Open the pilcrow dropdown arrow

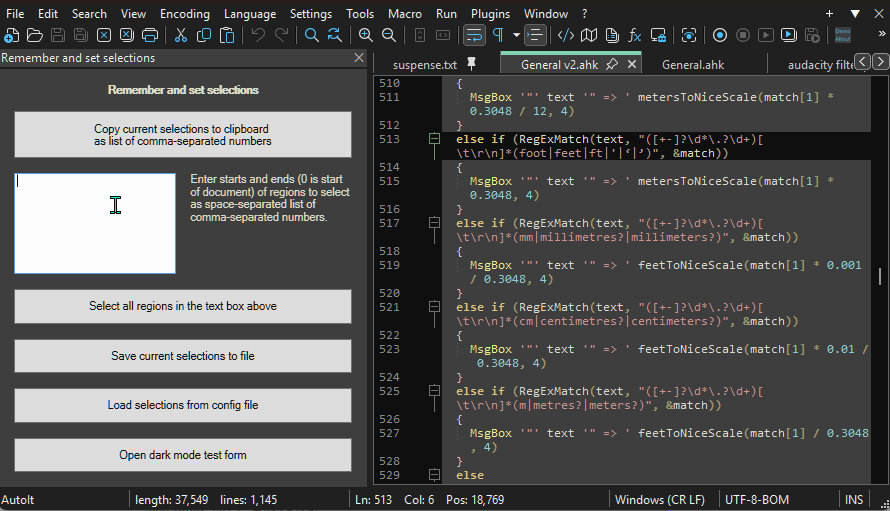pos(517,35)
